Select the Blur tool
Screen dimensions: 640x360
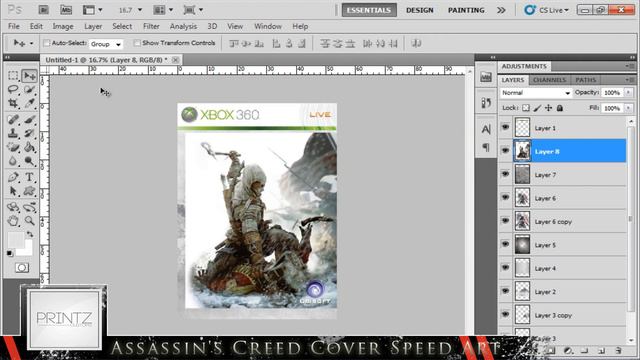tap(13, 161)
